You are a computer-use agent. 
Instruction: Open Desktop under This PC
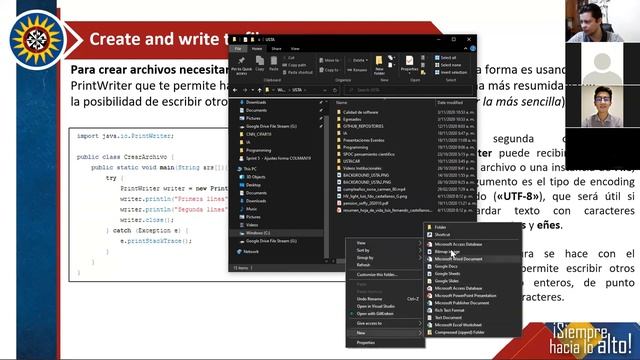[x=253, y=185]
